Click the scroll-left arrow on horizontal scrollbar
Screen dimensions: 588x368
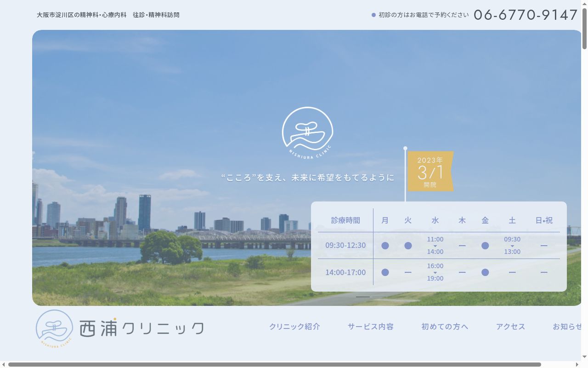[x=3, y=365]
